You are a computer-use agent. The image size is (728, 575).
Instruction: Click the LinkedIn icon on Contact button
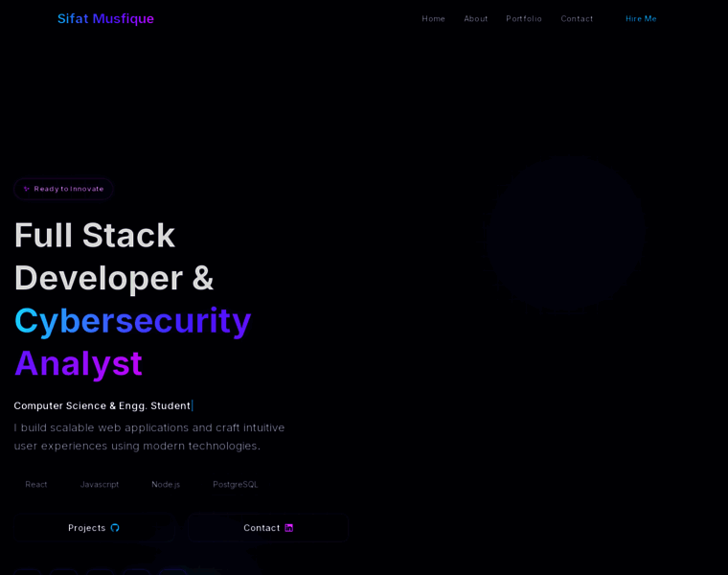[288, 528]
